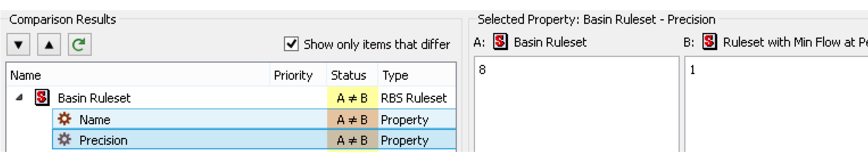Click the value box A containing 8
Image resolution: width=868 pixels, height=162 pixels.
[577, 104]
